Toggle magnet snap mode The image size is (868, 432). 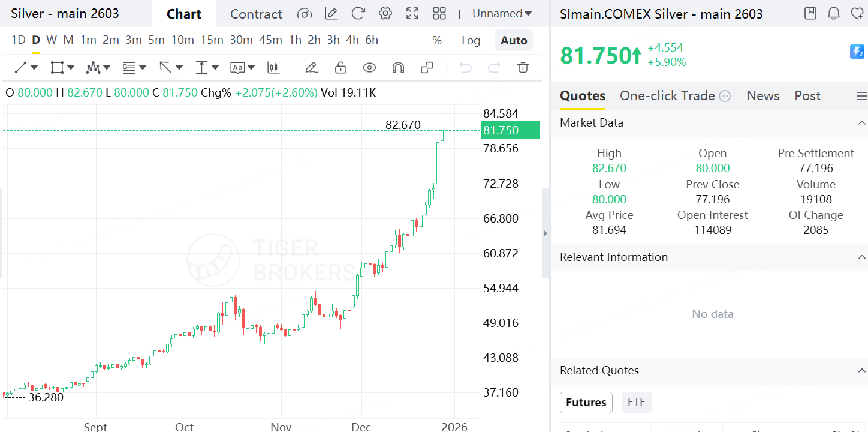tap(398, 68)
